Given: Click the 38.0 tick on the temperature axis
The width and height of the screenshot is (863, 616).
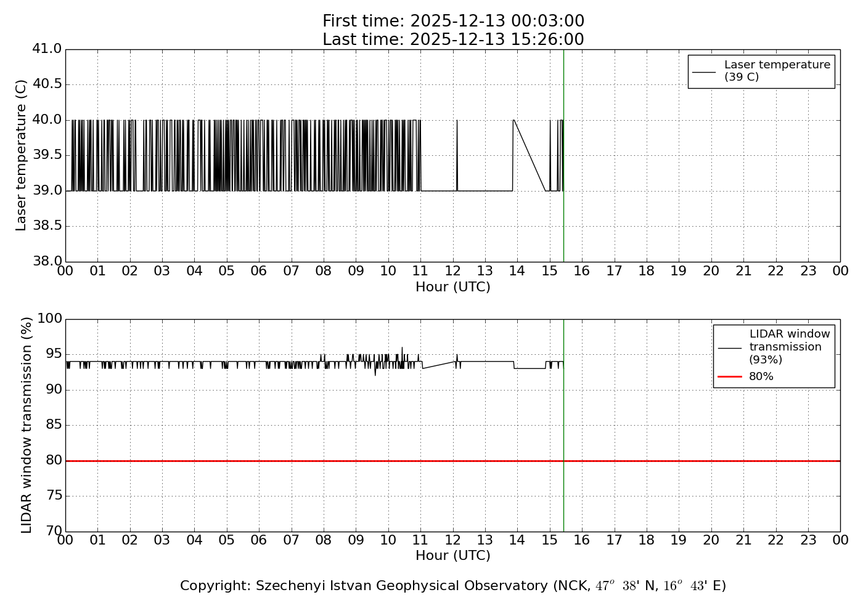Looking at the screenshot, I should 47,261.
